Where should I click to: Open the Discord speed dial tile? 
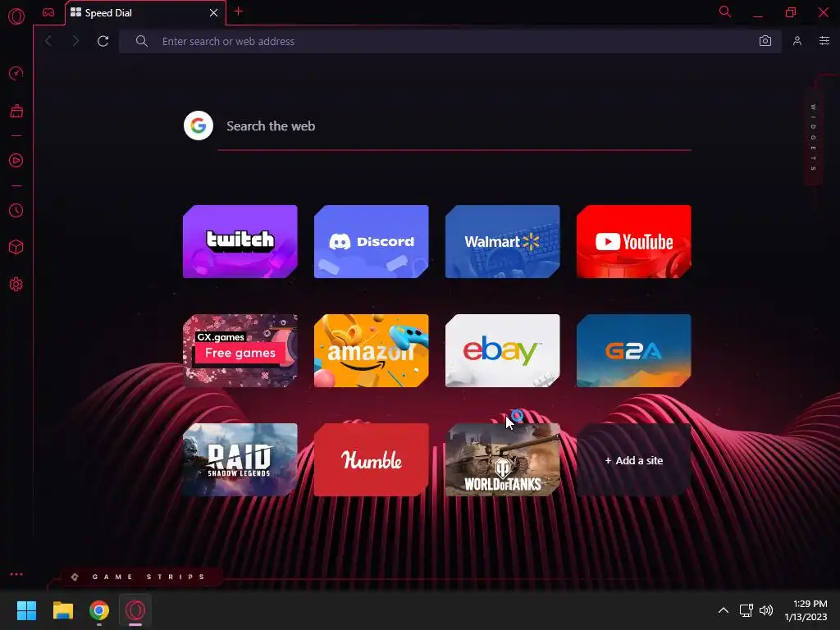(372, 242)
